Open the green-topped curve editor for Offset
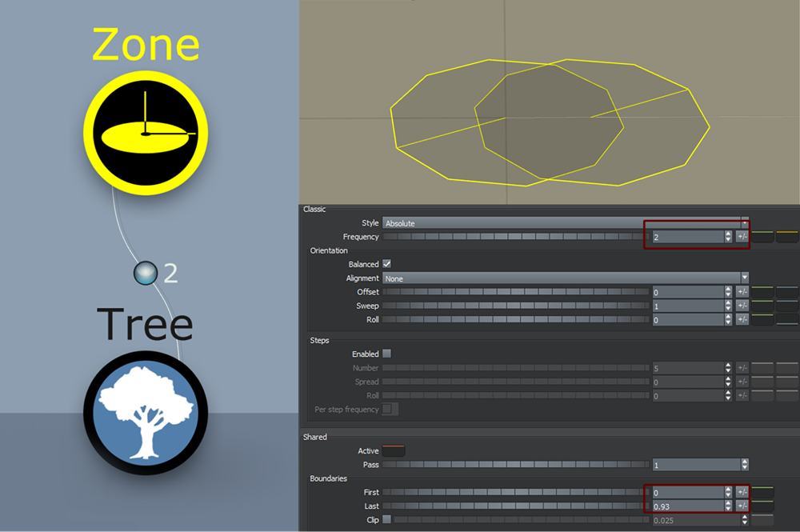Screen dimensions: 800x532 click(762, 292)
